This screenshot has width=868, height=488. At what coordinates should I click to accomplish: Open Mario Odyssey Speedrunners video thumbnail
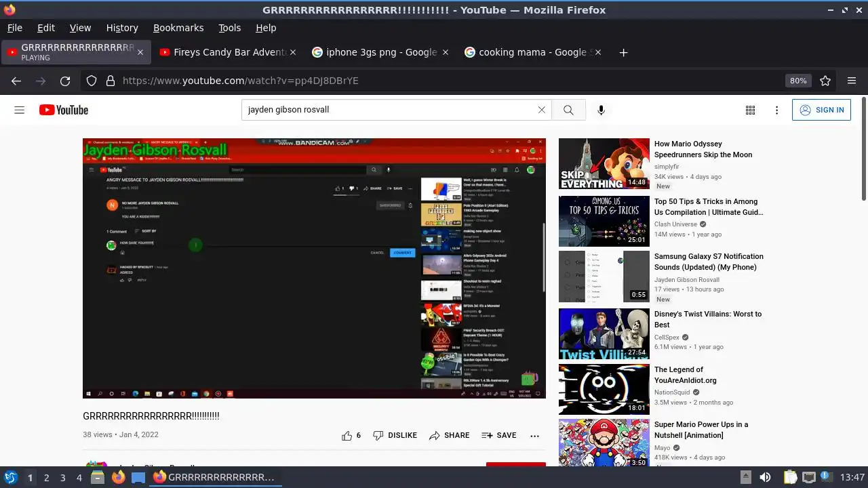click(x=604, y=164)
